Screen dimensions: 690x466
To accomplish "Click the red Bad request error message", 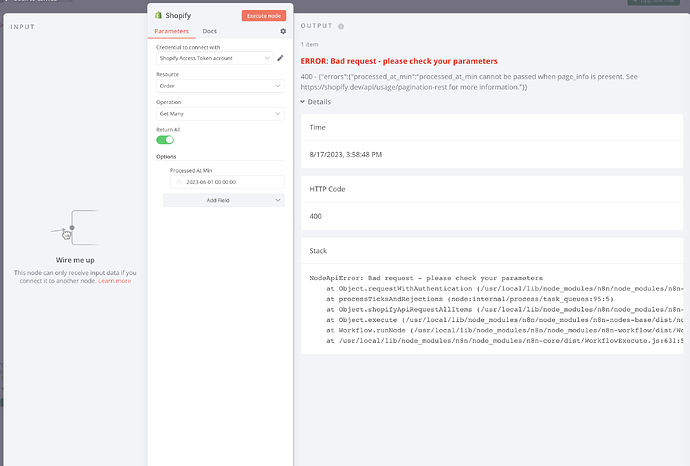I will click(399, 61).
